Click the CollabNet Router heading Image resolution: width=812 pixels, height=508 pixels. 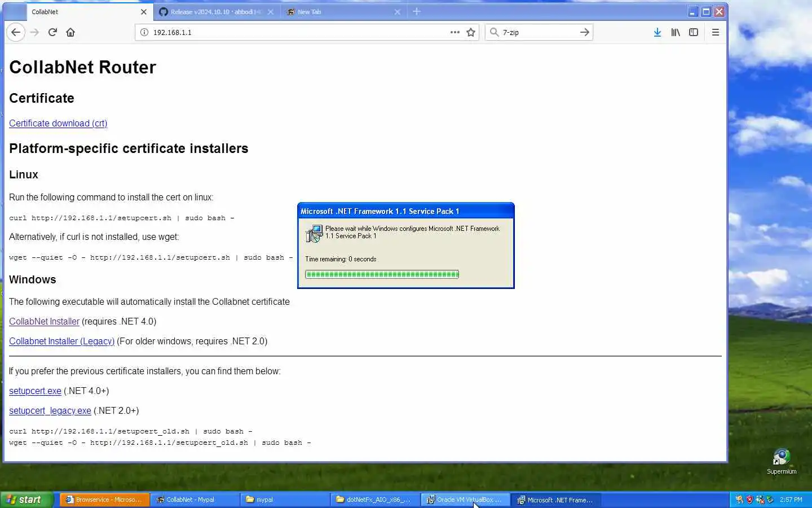tap(82, 67)
